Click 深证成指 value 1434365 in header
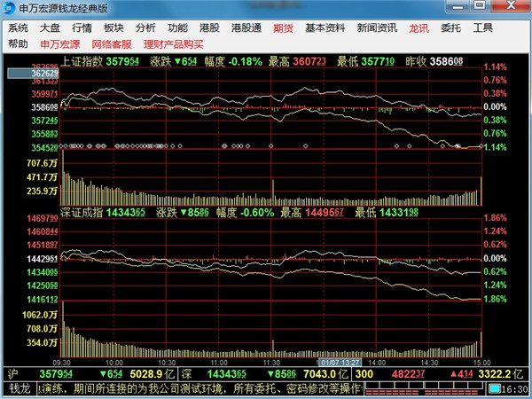 pos(126,213)
